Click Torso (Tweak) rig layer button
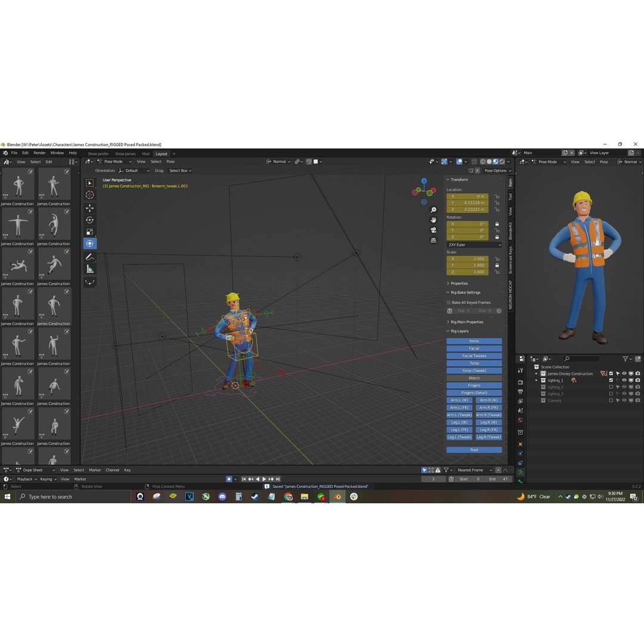 474,370
